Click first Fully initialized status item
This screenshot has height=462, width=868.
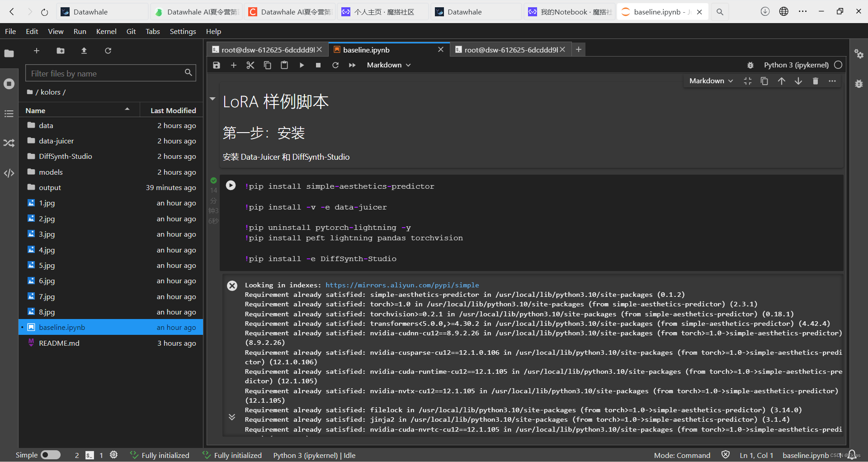coord(160,455)
